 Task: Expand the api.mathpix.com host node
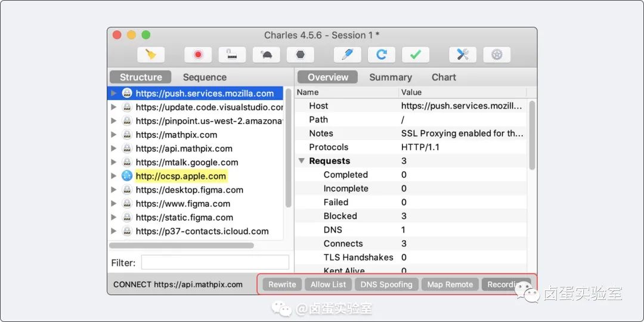click(114, 148)
